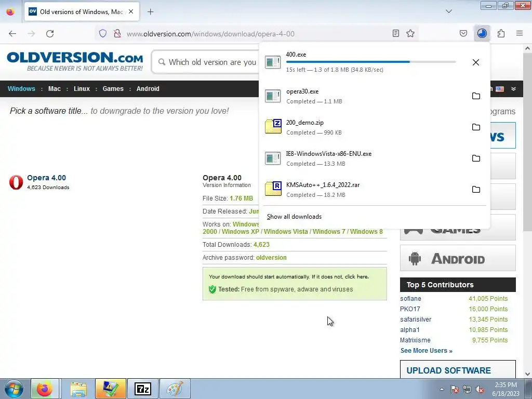The height and width of the screenshot is (399, 532).
Task: Open the yellow taskbar app icon
Action: click(x=111, y=389)
